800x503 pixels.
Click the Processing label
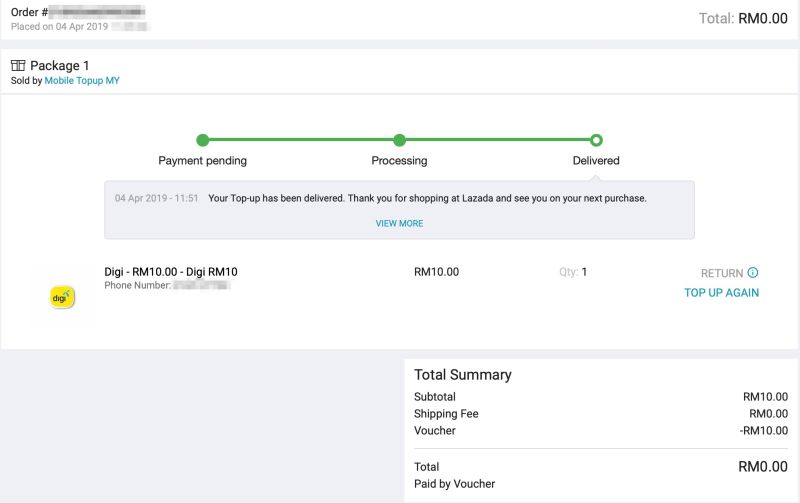click(399, 161)
